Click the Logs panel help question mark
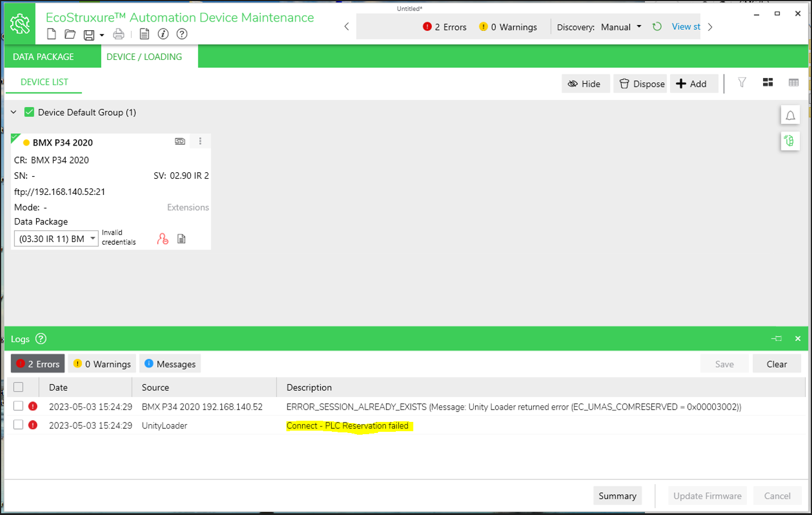 (x=41, y=339)
